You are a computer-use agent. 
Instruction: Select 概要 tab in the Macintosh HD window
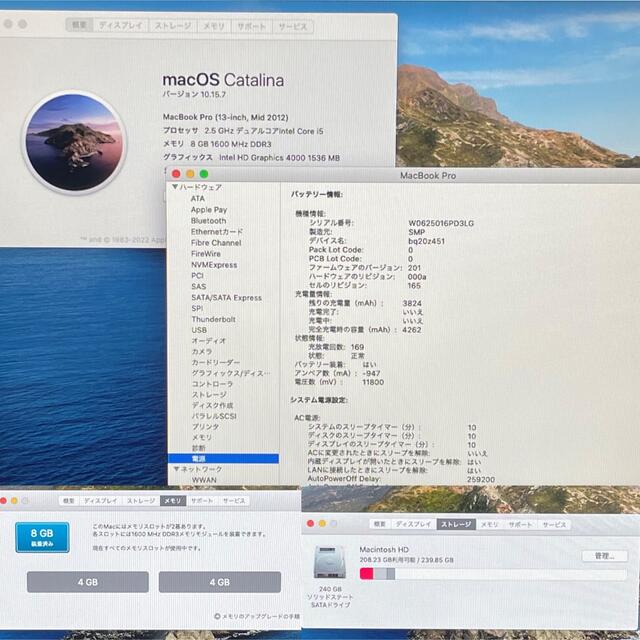tap(380, 524)
